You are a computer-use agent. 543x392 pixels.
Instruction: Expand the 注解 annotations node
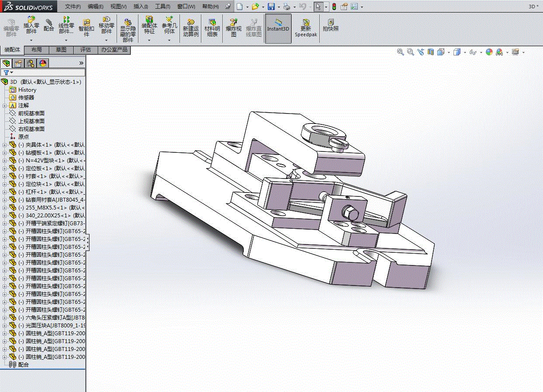tap(4, 106)
